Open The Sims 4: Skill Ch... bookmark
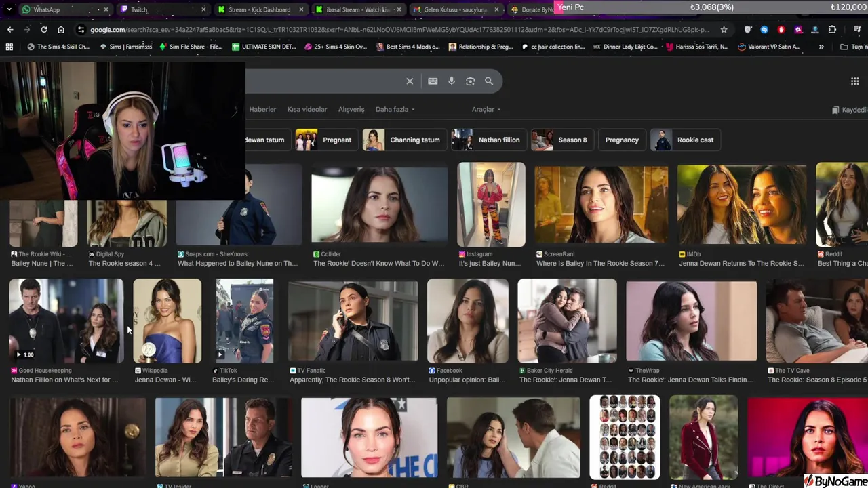The image size is (868, 488). click(x=58, y=47)
